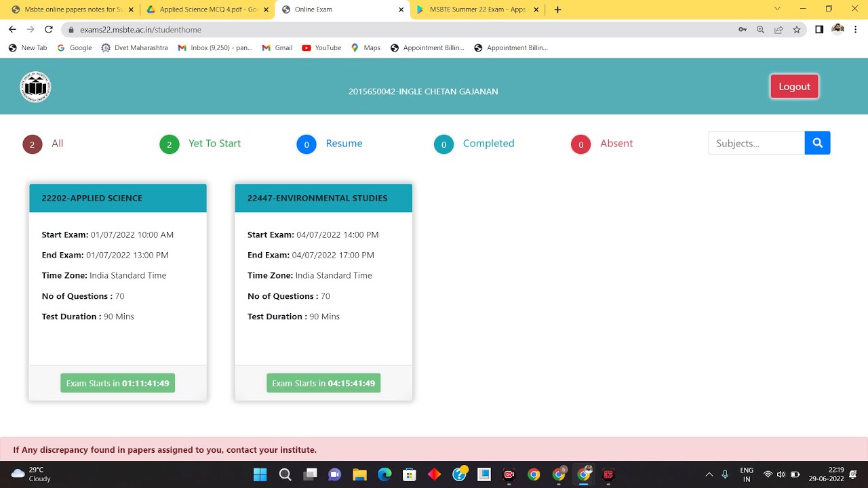Focus the Subjects search field
This screenshot has height=488, width=868.
756,143
